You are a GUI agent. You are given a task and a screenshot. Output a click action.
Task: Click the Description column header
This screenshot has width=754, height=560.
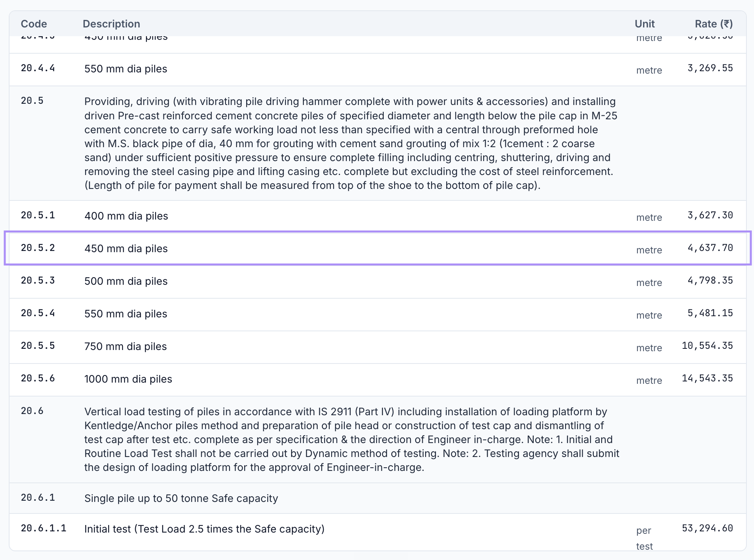(x=111, y=24)
